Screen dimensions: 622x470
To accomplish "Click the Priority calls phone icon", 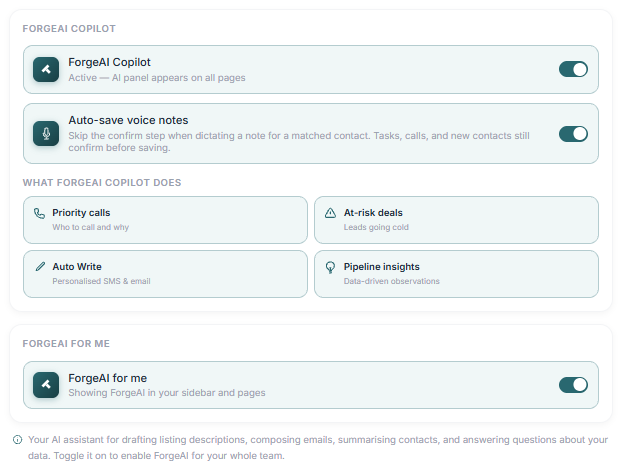I will point(39,213).
